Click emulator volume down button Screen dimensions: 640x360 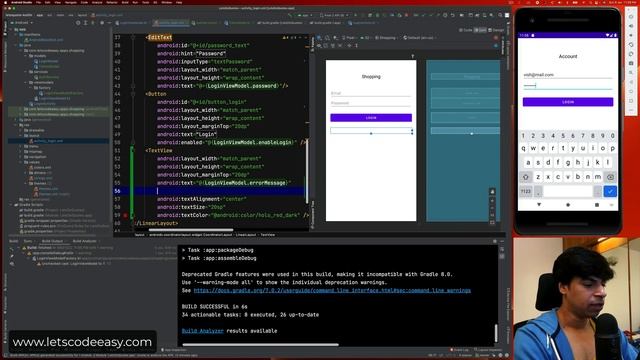(631, 36)
